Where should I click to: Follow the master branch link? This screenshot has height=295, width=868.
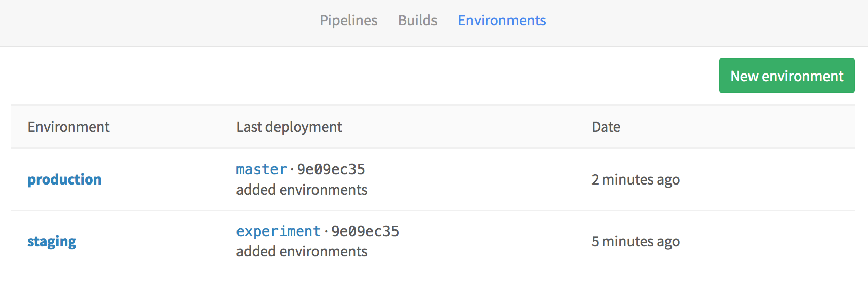click(x=261, y=169)
